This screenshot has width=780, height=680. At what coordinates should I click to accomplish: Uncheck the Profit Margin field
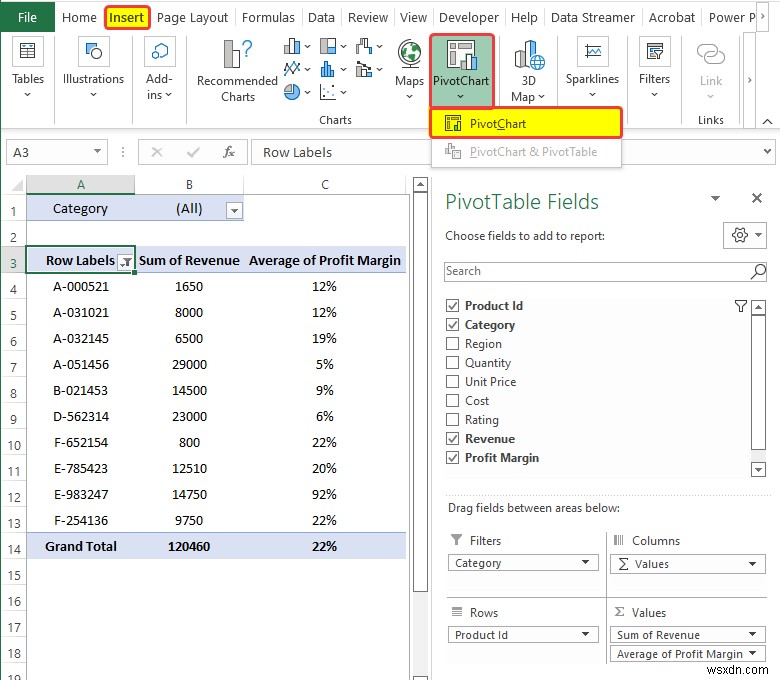(452, 458)
